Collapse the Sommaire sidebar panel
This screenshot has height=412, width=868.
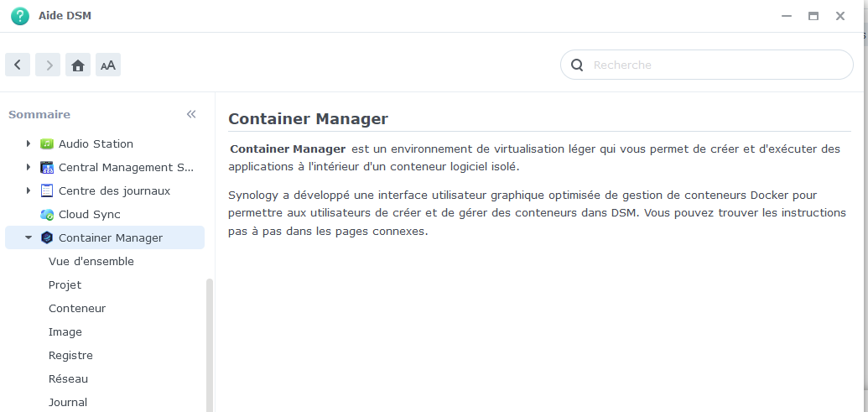point(191,114)
